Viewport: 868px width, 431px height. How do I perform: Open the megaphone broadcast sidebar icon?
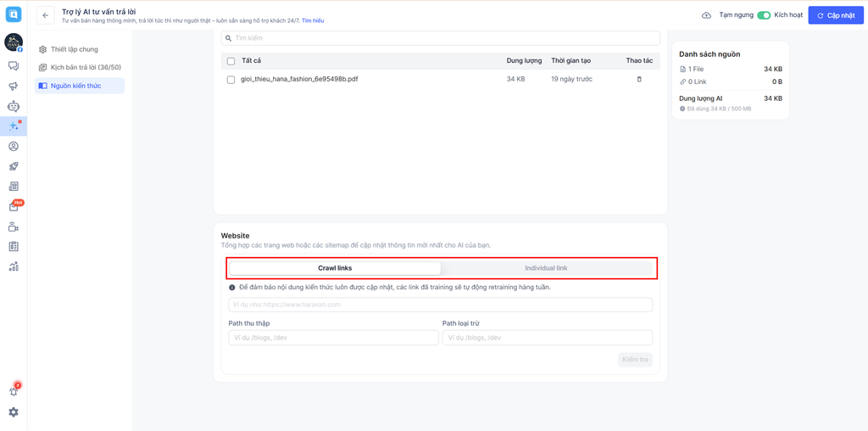pyautogui.click(x=14, y=87)
